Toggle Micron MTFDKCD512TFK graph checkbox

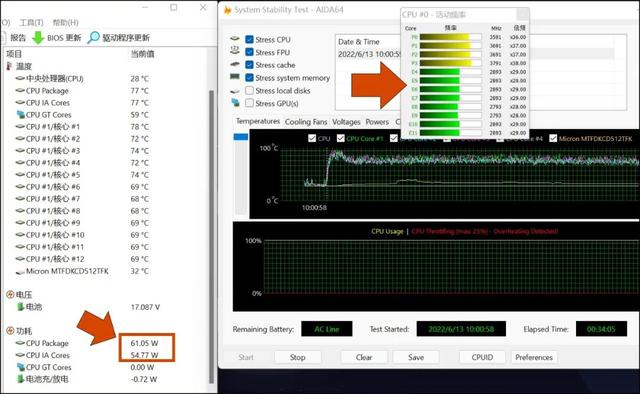[553, 138]
